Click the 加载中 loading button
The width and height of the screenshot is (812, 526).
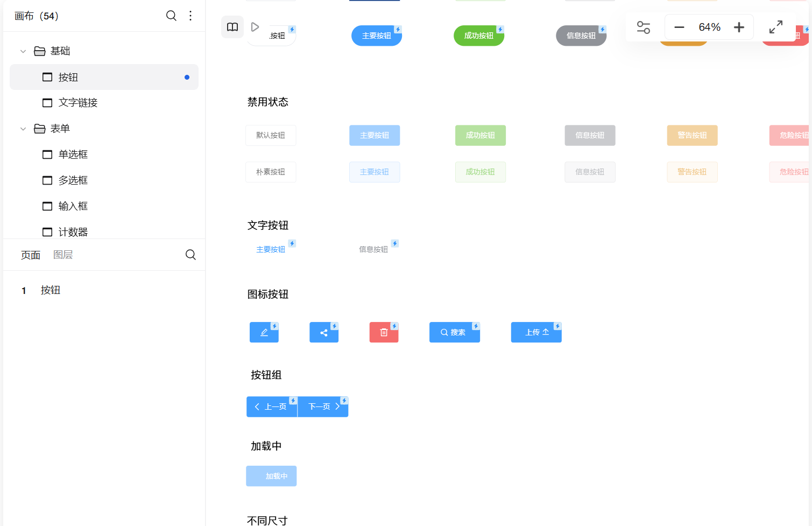tap(271, 476)
